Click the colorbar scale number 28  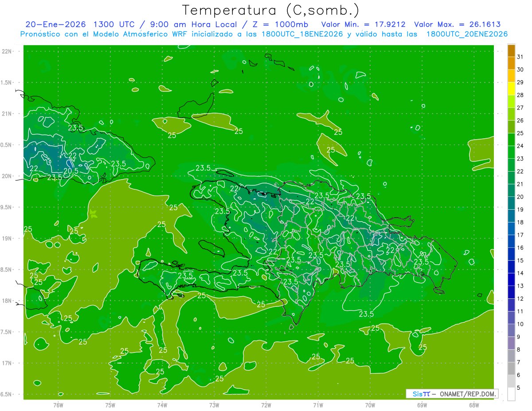click(x=520, y=95)
